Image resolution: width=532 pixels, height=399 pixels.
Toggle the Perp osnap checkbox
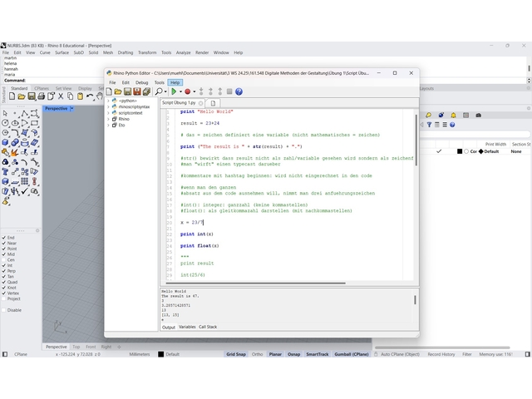(x=4, y=271)
